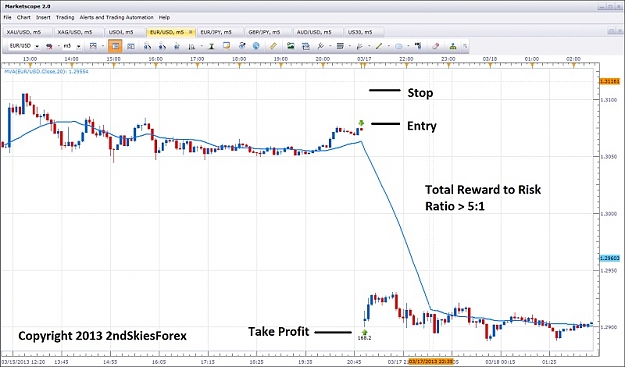The image size is (625, 367).
Task: Select the ellipse shape tool
Action: [x=399, y=46]
